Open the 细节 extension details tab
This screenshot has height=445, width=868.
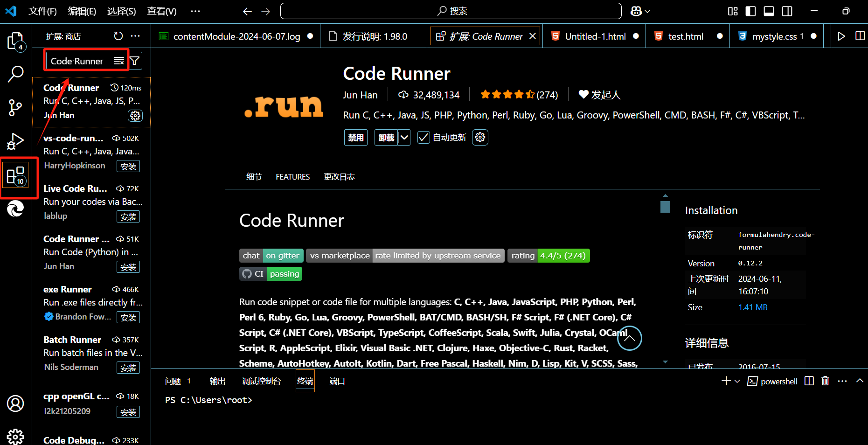point(254,177)
